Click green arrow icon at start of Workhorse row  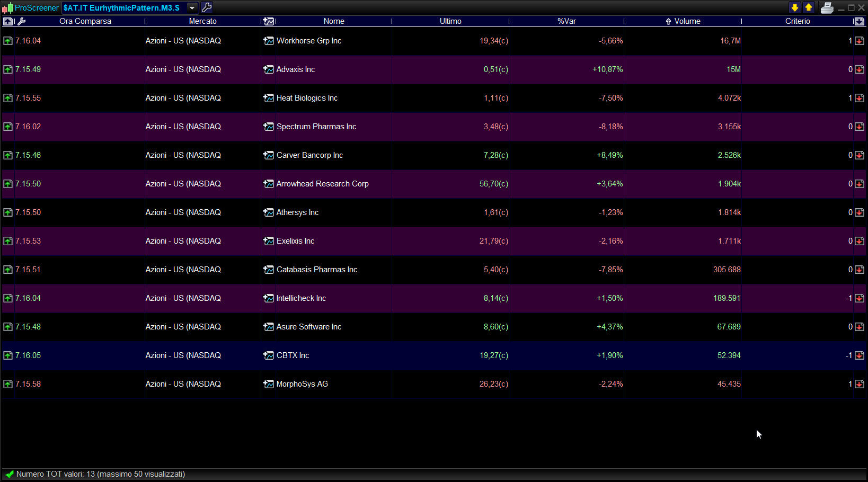coord(8,41)
